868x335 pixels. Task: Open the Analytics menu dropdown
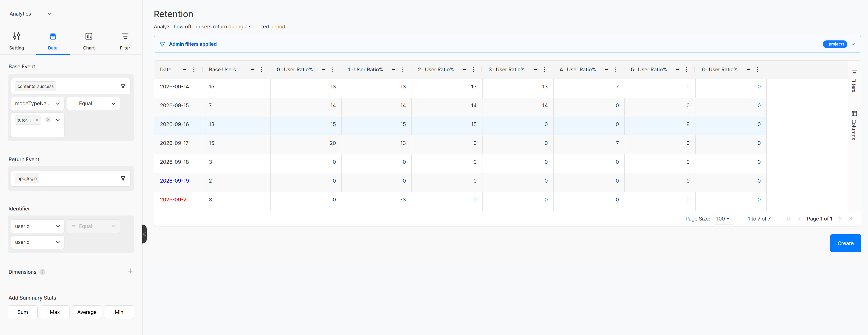(x=30, y=14)
